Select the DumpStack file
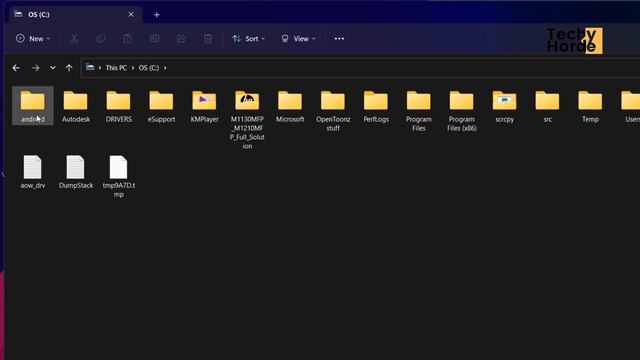Screen dimensions: 640x360 pyautogui.click(x=76, y=172)
